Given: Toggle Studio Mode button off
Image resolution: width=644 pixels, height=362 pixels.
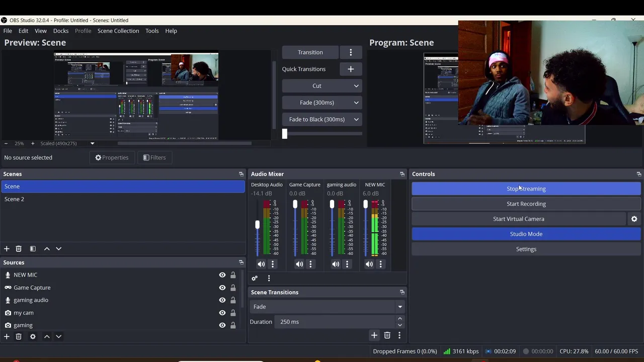Looking at the screenshot, I should (526, 234).
